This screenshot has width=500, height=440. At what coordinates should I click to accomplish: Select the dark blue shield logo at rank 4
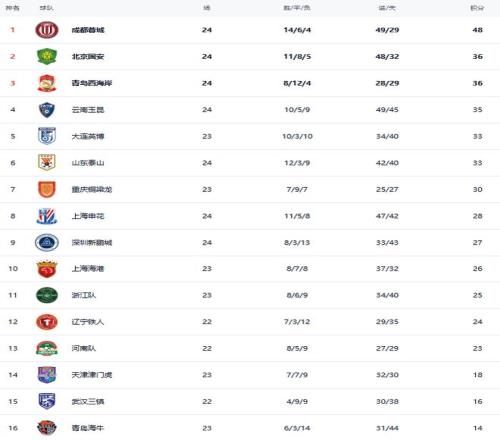47,110
